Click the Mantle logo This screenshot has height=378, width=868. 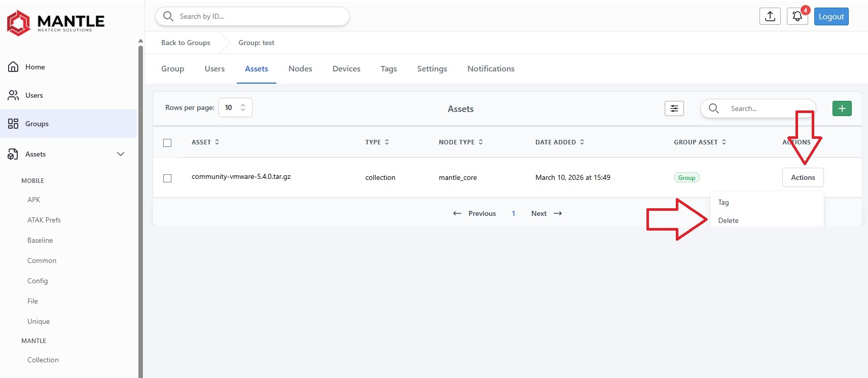coord(56,23)
